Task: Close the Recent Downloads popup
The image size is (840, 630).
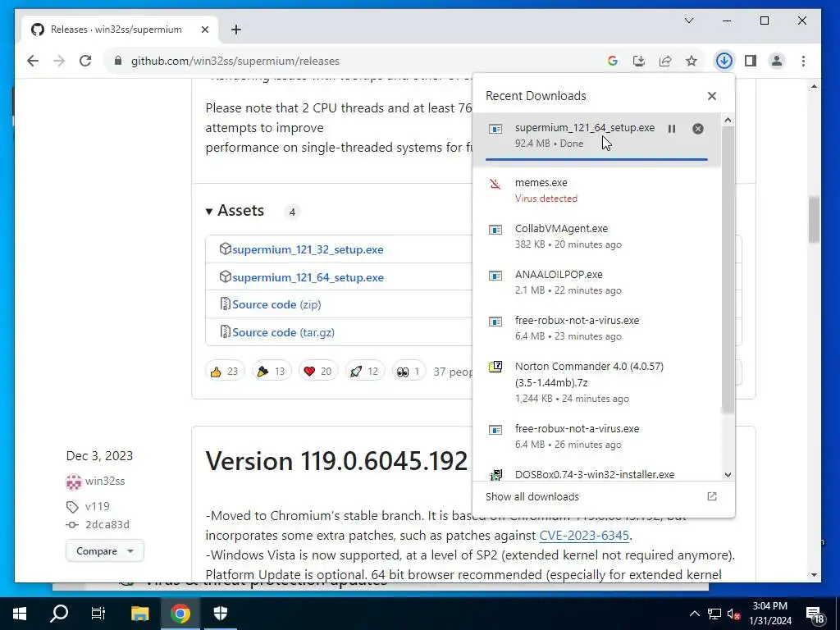Action: coord(712,96)
